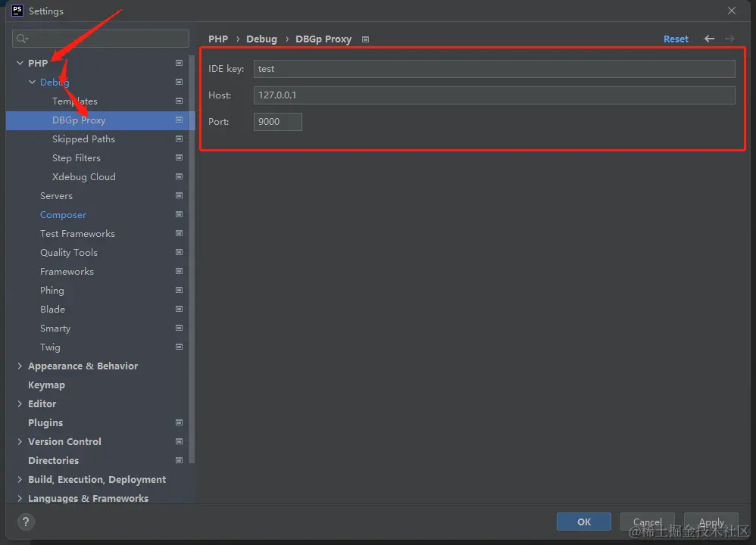Open the Plugins settings page
This screenshot has height=545, width=756.
coord(45,422)
